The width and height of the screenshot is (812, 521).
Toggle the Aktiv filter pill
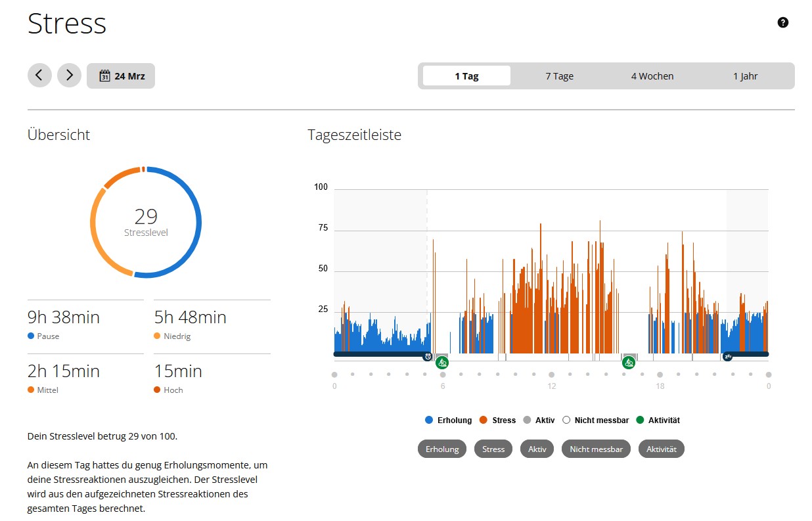537,449
